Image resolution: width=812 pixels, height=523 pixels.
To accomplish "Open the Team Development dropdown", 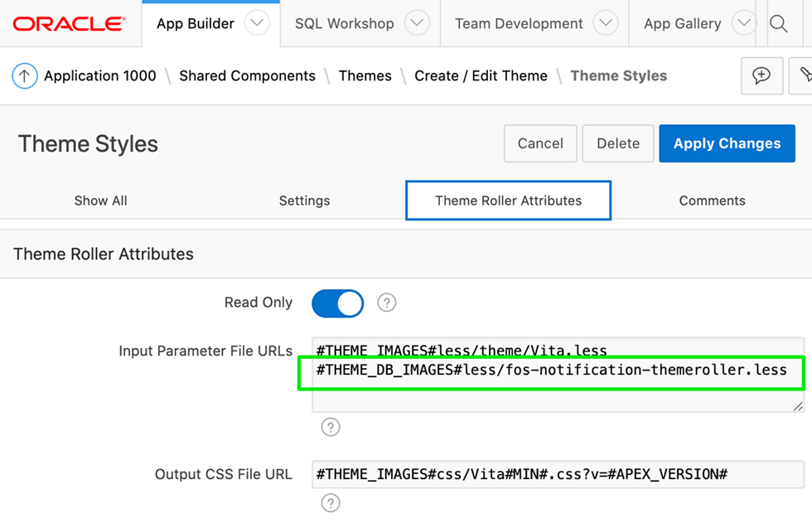I will click(607, 23).
